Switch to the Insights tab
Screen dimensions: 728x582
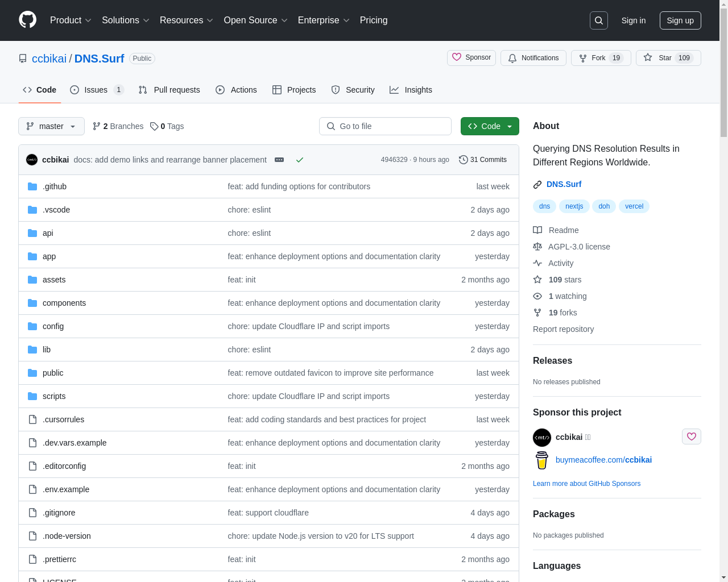point(411,90)
